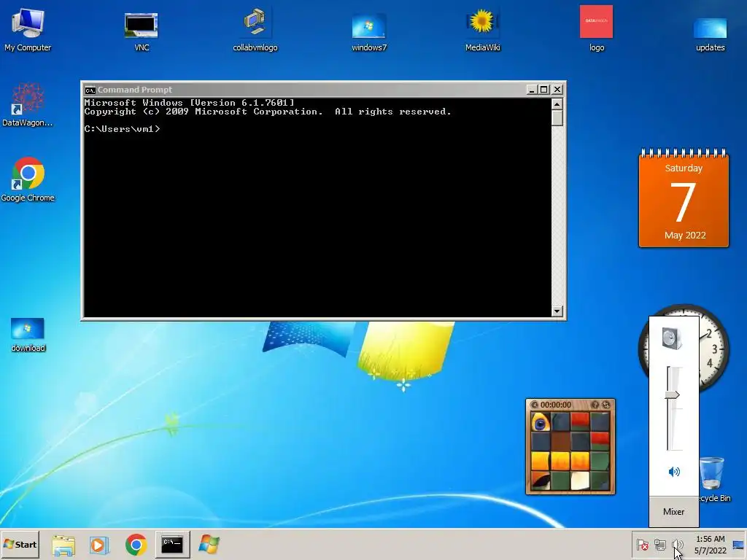Click the Command Prompt scrollbar up arrow

tap(557, 104)
